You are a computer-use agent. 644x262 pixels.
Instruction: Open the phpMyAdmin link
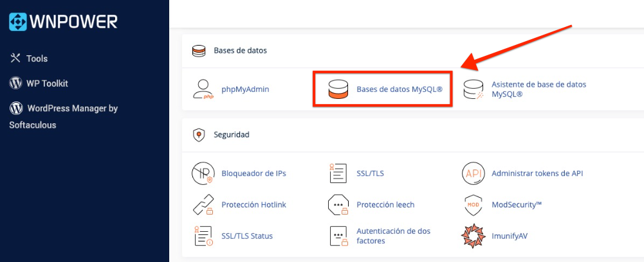point(245,89)
